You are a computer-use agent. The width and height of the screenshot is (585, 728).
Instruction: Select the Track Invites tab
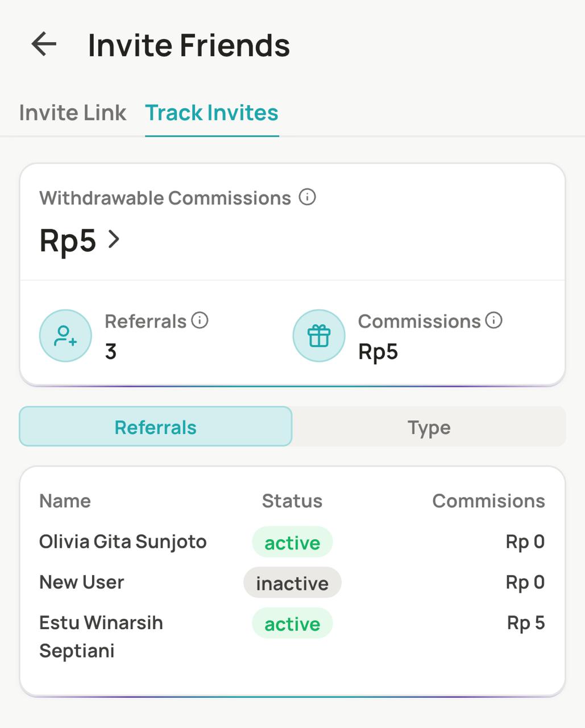[211, 113]
